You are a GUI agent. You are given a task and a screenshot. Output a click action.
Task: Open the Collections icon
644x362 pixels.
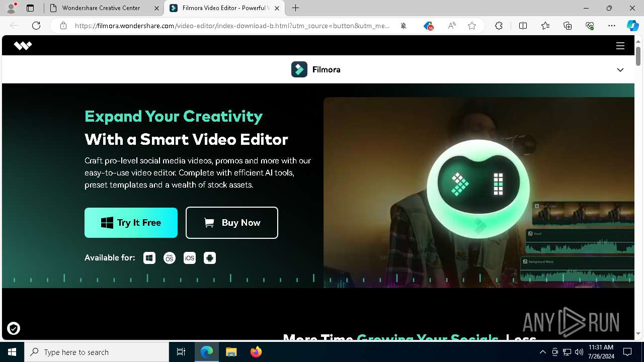[x=568, y=26]
